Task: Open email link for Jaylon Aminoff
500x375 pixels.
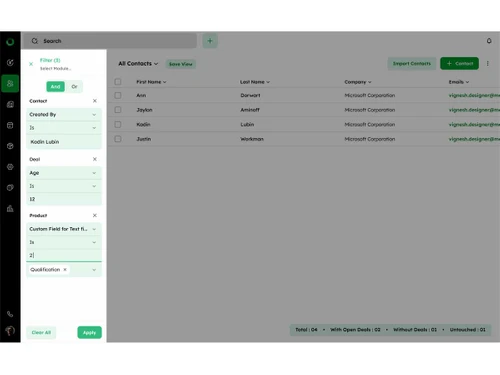Action: pyautogui.click(x=474, y=110)
